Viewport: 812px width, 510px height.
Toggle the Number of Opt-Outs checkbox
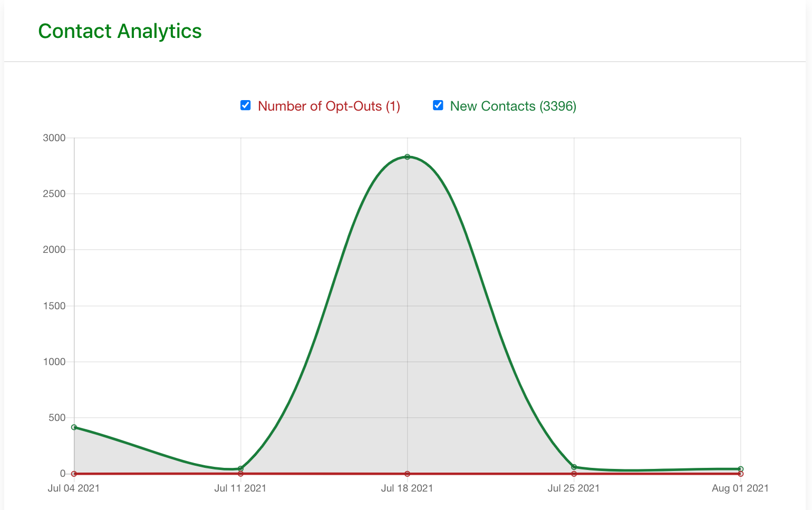click(x=245, y=105)
